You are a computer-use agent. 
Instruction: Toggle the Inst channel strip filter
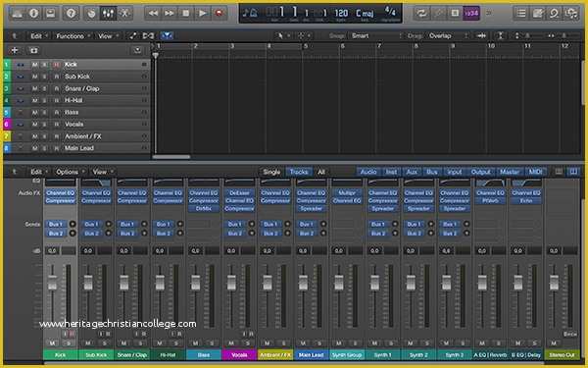(x=391, y=172)
